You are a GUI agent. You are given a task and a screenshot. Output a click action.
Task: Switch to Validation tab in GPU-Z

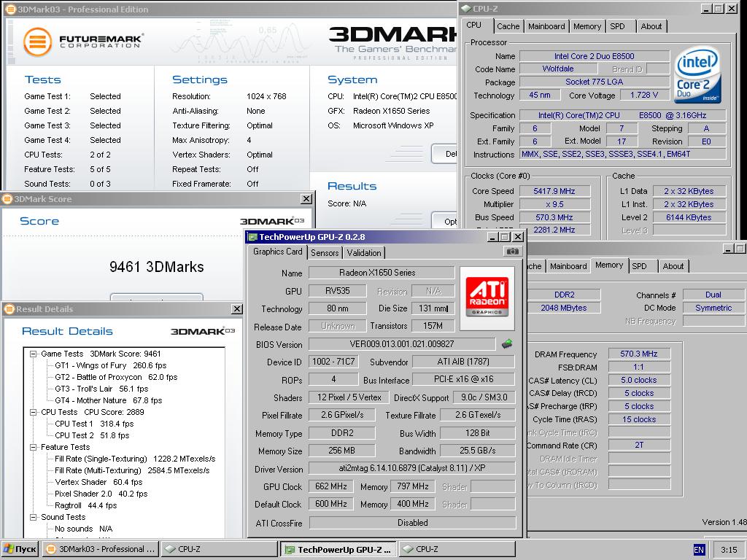(364, 253)
